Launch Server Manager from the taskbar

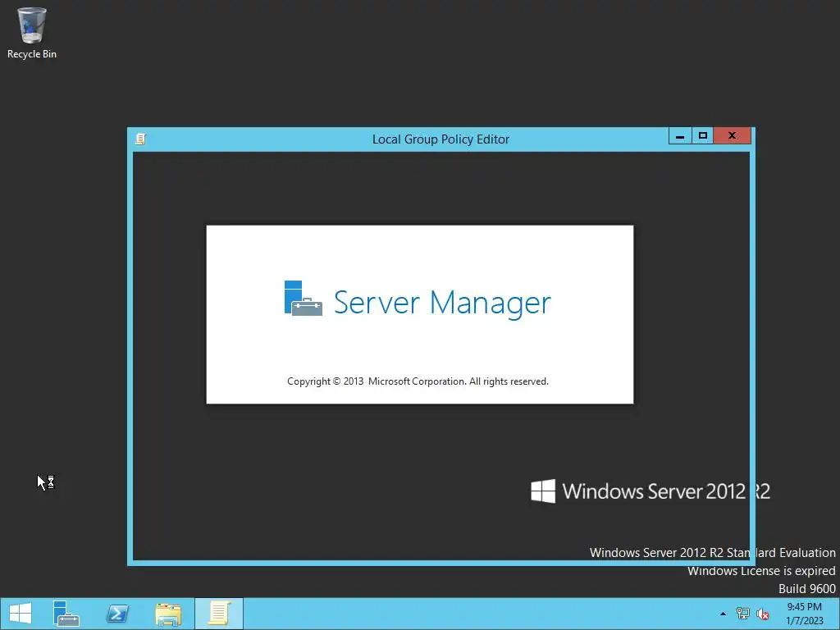click(66, 614)
